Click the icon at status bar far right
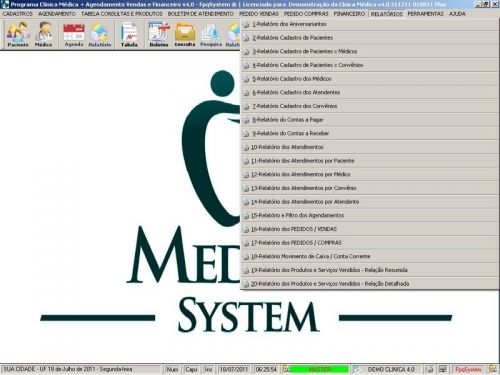500x375 pixels. point(492,369)
